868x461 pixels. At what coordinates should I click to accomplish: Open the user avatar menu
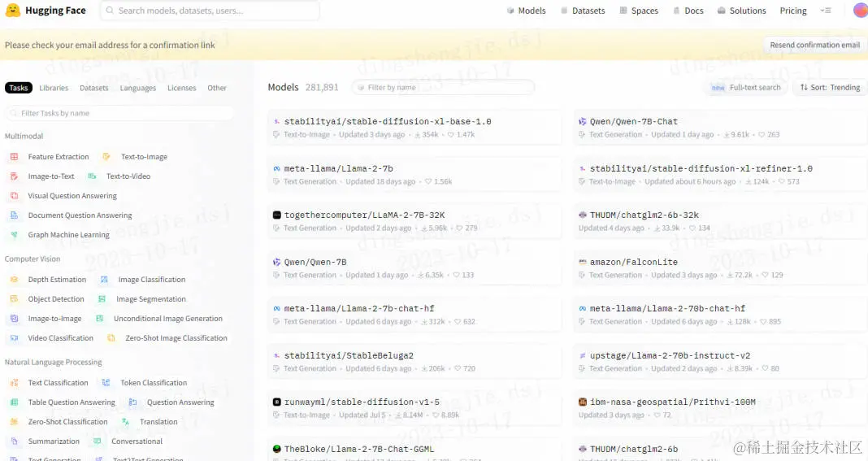pos(861,11)
